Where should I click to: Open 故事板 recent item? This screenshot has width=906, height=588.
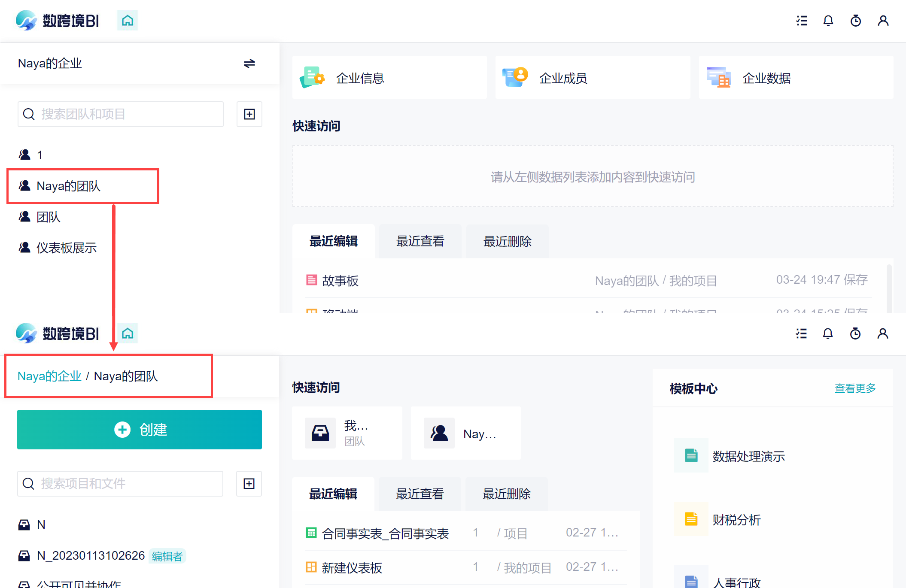(x=588, y=281)
